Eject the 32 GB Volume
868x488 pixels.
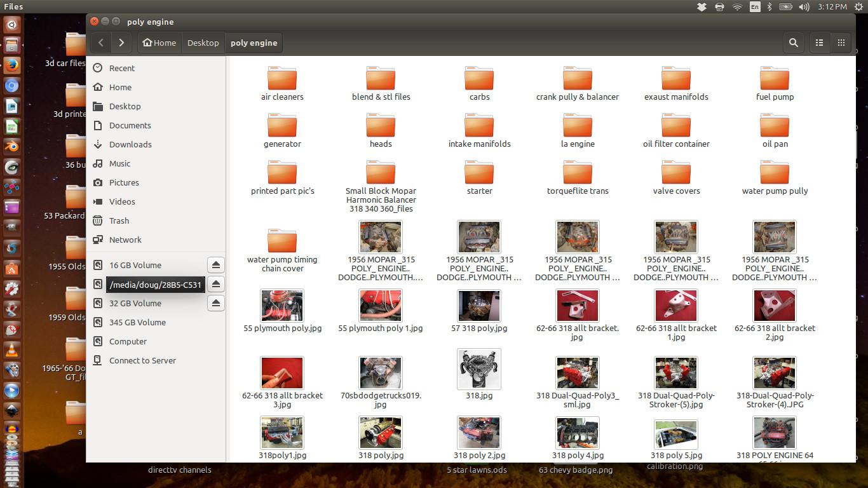coord(216,303)
